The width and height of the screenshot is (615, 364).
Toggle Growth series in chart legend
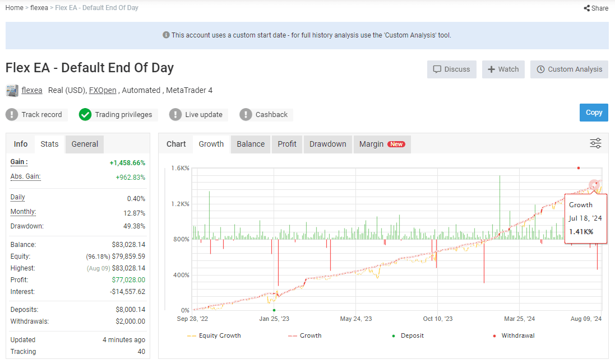[304, 335]
